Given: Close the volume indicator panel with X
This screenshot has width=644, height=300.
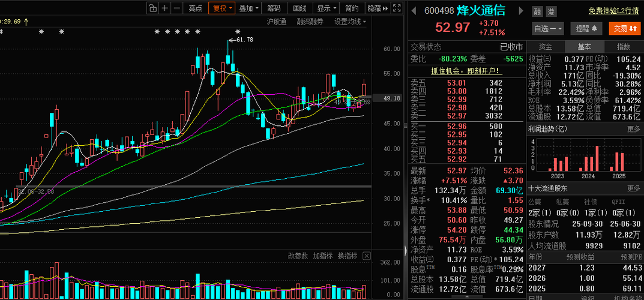Looking at the screenshot, I should tap(366, 256).
